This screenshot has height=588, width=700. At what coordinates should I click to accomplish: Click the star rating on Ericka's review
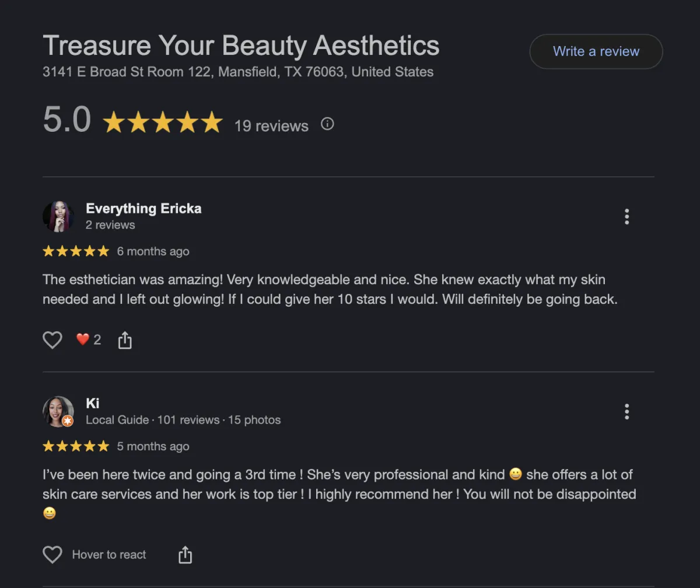coord(76,251)
